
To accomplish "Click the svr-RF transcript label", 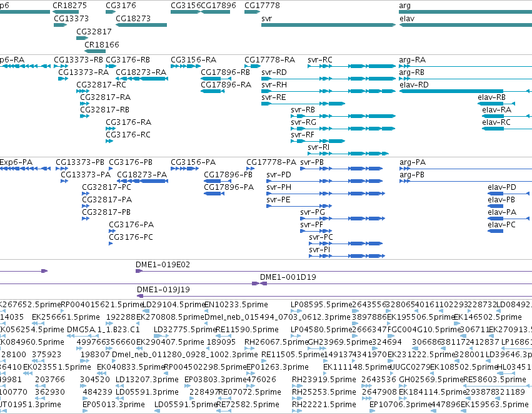I will [303, 135].
